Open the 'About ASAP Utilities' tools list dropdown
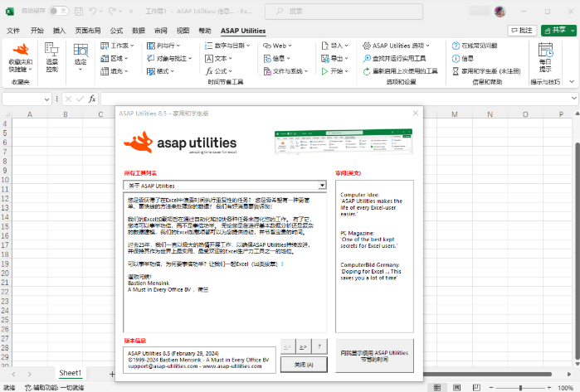Screen dimensions: 580x392 (322, 185)
